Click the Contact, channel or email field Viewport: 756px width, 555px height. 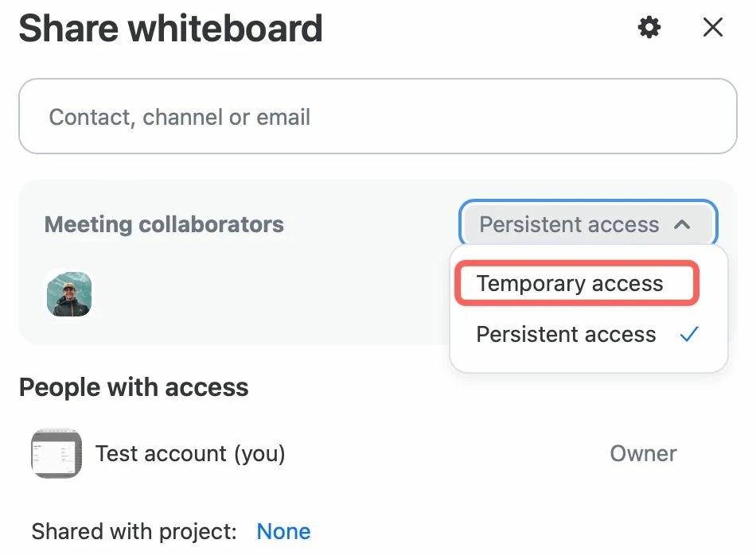tap(377, 116)
